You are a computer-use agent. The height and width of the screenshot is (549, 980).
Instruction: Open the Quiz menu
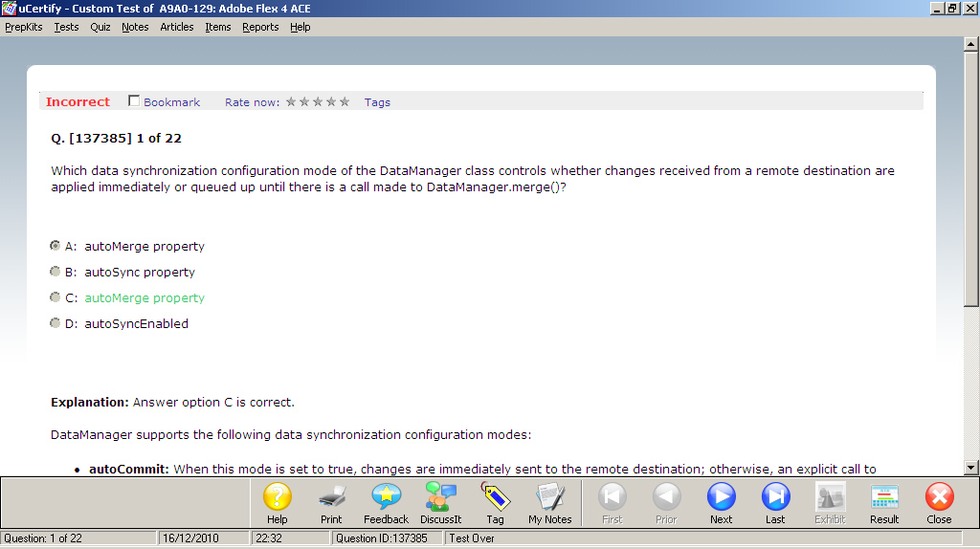(x=100, y=27)
